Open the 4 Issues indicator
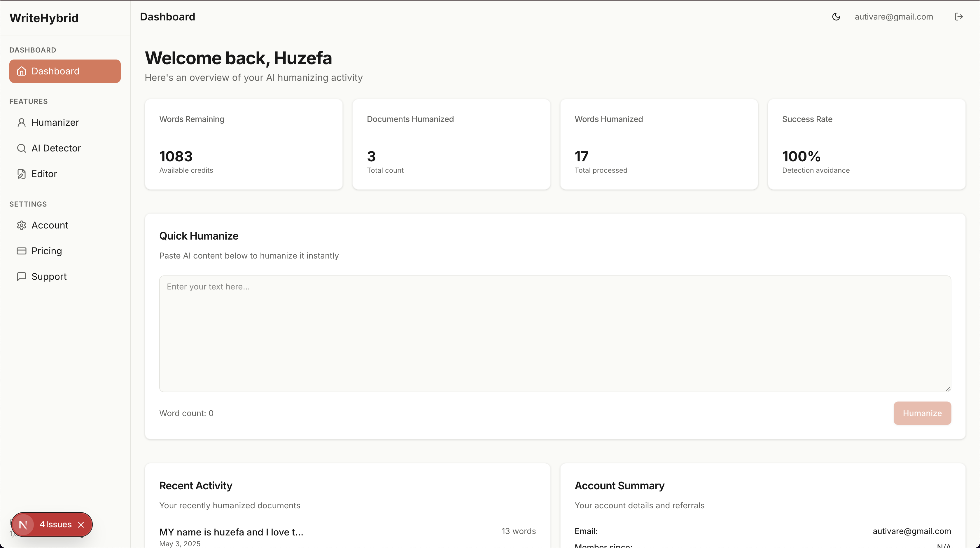The height and width of the screenshot is (548, 980). [x=55, y=524]
